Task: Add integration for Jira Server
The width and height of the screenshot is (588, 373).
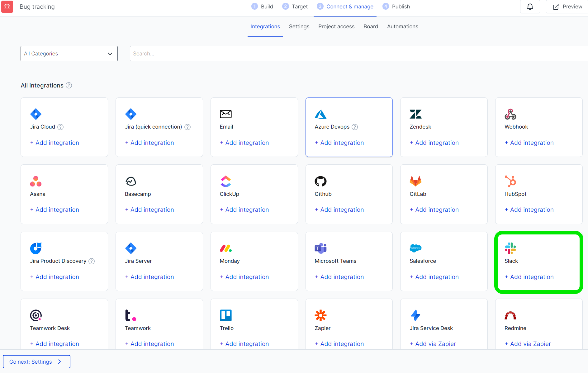Action: 149,277
